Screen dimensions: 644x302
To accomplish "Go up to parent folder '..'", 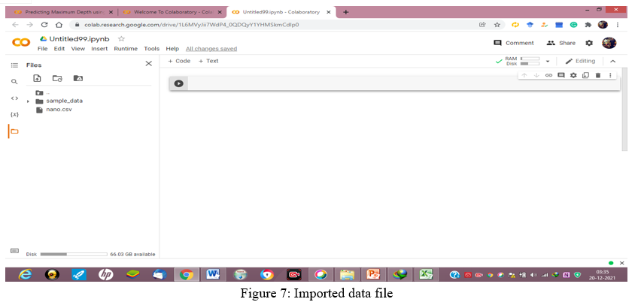I will pyautogui.click(x=42, y=92).
